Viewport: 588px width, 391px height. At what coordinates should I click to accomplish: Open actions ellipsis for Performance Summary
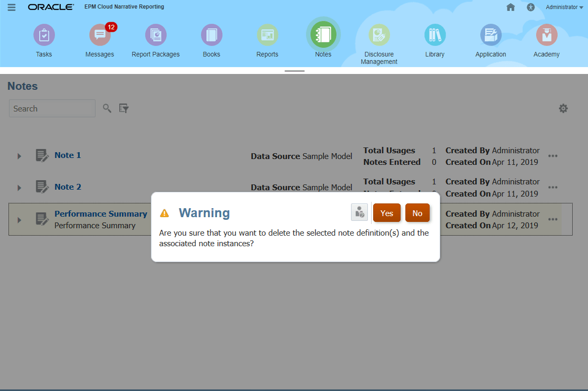tap(553, 219)
